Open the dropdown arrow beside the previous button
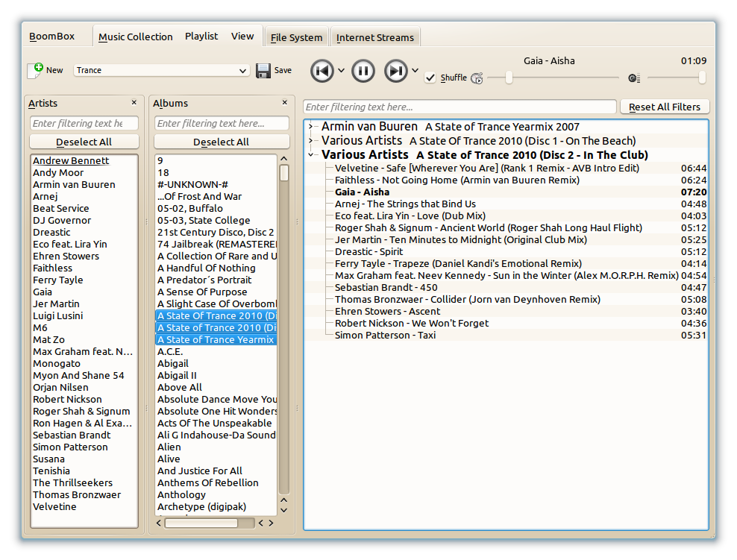 pos(341,71)
